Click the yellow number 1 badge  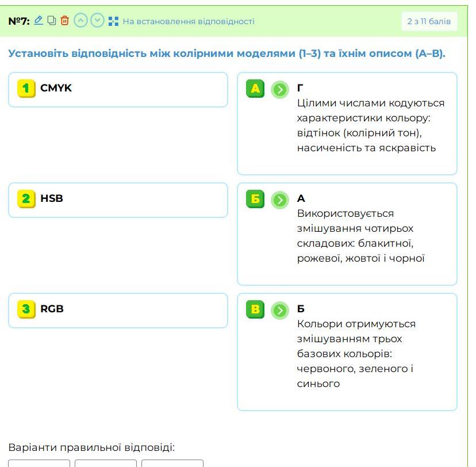[26, 89]
